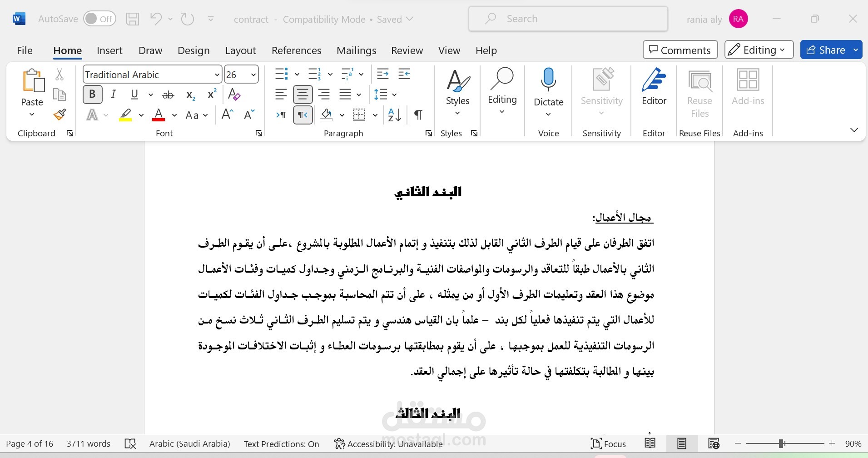Click Accessibility: Unavailable status
The width and height of the screenshot is (868, 458).
click(388, 444)
